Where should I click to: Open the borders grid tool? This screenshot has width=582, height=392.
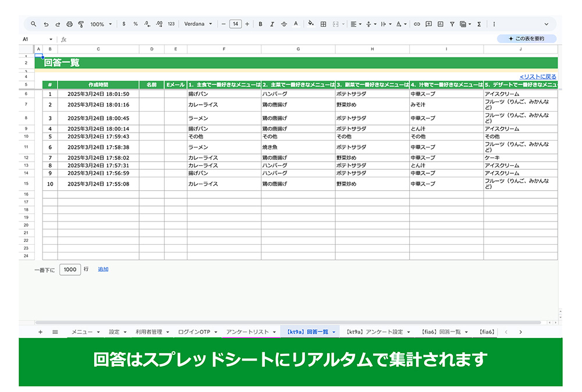coord(324,24)
